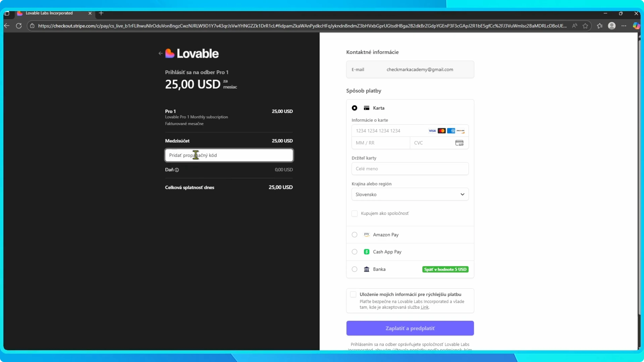Click the American Express brand icon
The width and height of the screenshot is (644, 362).
tap(451, 131)
